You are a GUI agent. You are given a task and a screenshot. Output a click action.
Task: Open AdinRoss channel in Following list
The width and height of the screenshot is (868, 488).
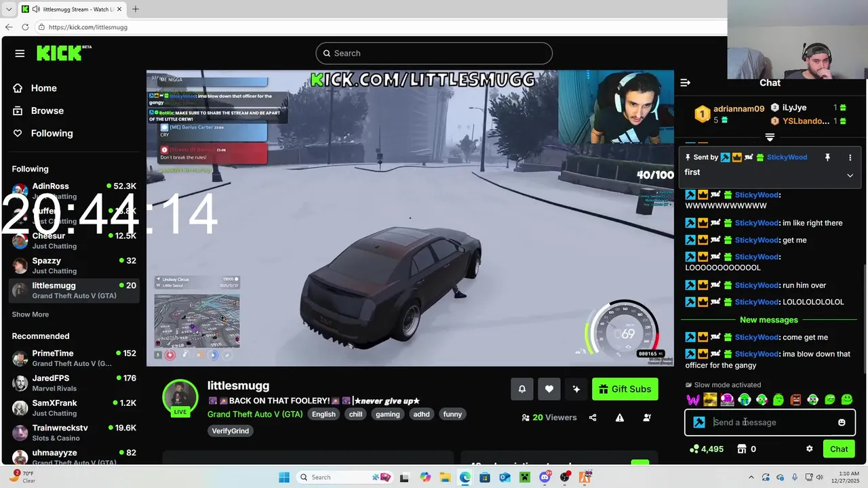pyautogui.click(x=74, y=190)
